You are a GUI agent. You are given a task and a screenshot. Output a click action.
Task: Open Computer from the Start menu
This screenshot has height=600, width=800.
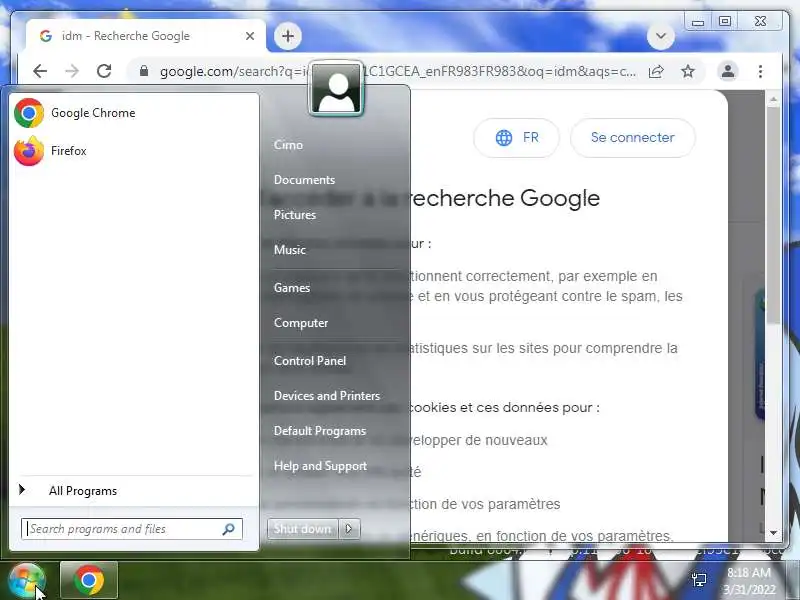coord(301,323)
